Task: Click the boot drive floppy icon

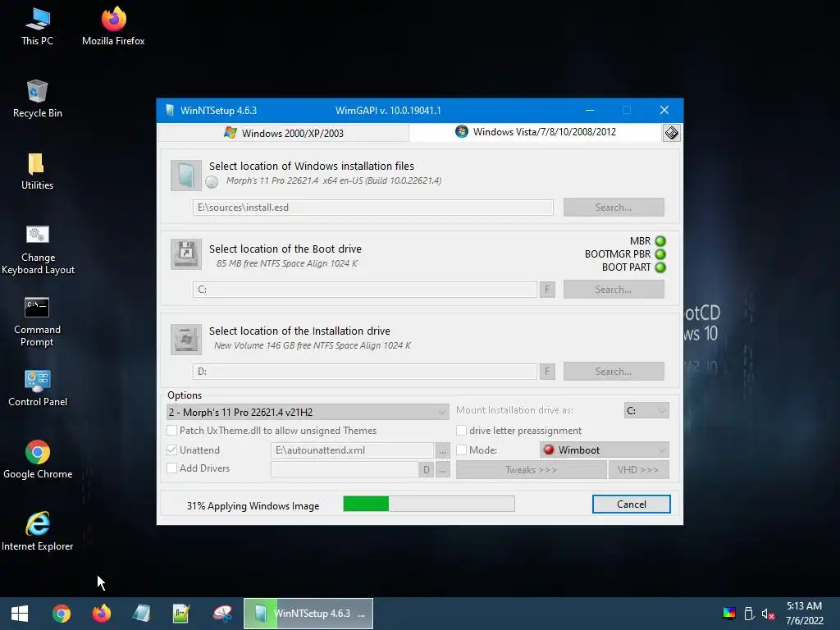Action: click(x=186, y=254)
